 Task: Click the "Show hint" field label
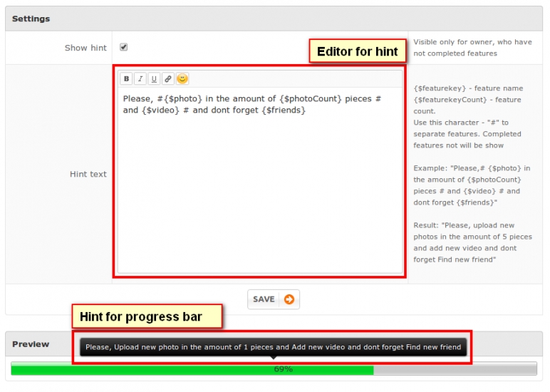point(85,48)
